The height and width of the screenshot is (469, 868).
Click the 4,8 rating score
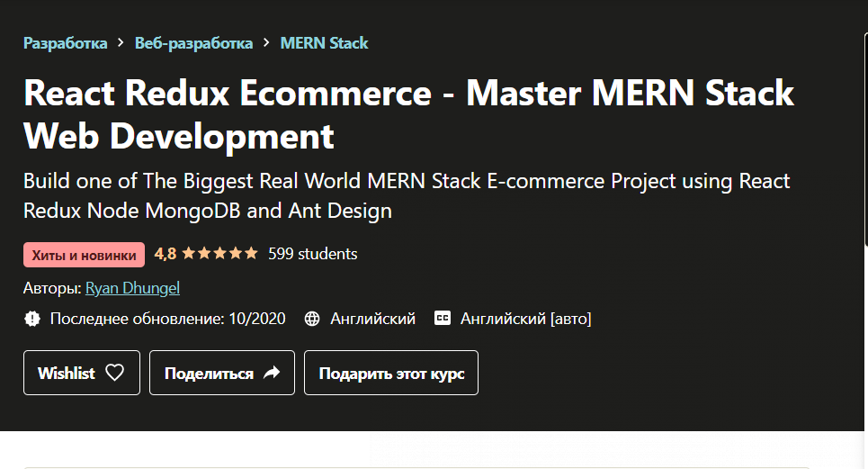point(166,254)
